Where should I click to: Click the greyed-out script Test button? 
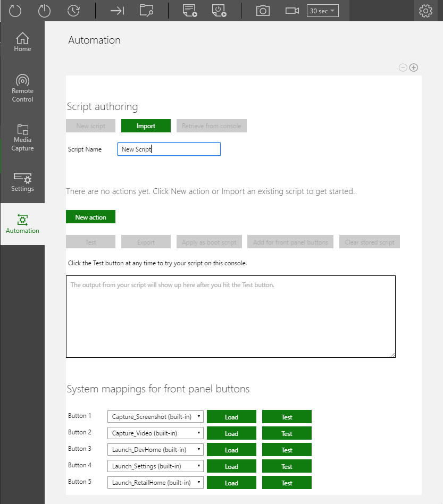pyautogui.click(x=90, y=242)
